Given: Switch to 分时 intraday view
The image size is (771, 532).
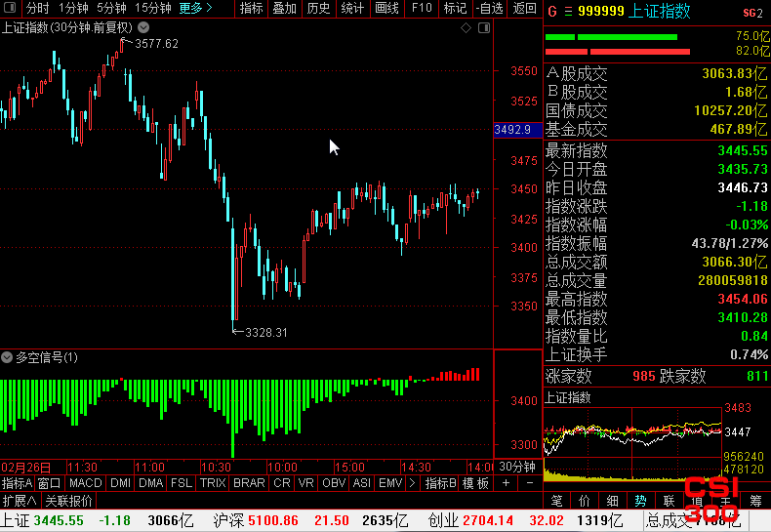Looking at the screenshot, I should tap(38, 8).
